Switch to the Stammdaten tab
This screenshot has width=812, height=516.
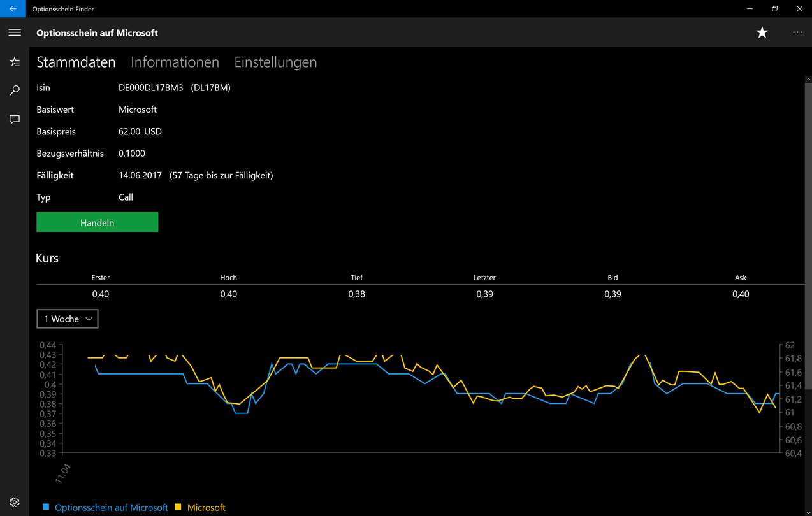pos(76,62)
